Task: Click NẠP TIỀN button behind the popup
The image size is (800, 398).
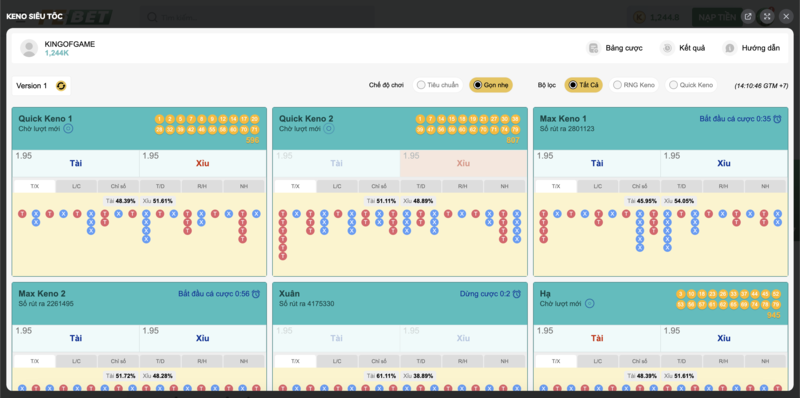Action: pos(717,17)
